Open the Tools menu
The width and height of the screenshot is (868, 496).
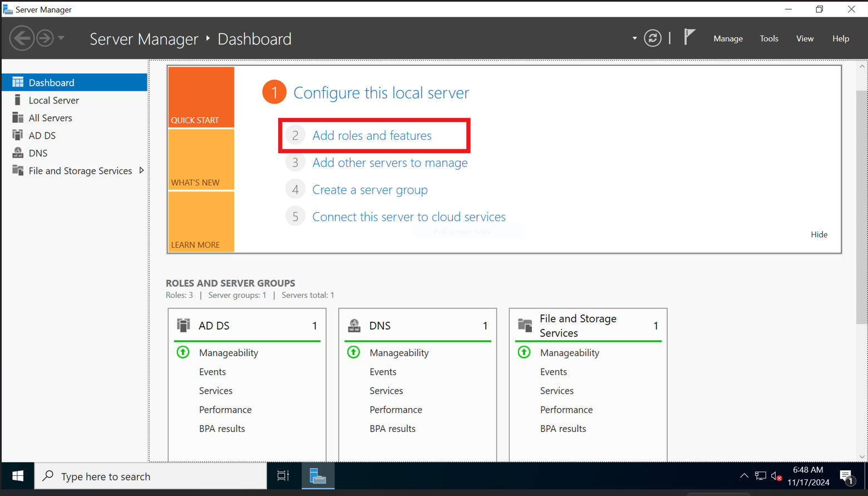[x=769, y=38]
